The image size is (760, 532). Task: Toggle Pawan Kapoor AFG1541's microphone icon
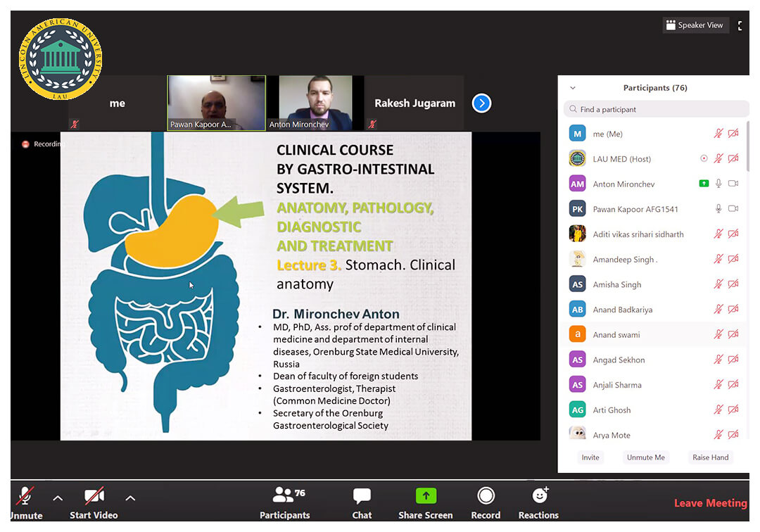click(x=718, y=208)
